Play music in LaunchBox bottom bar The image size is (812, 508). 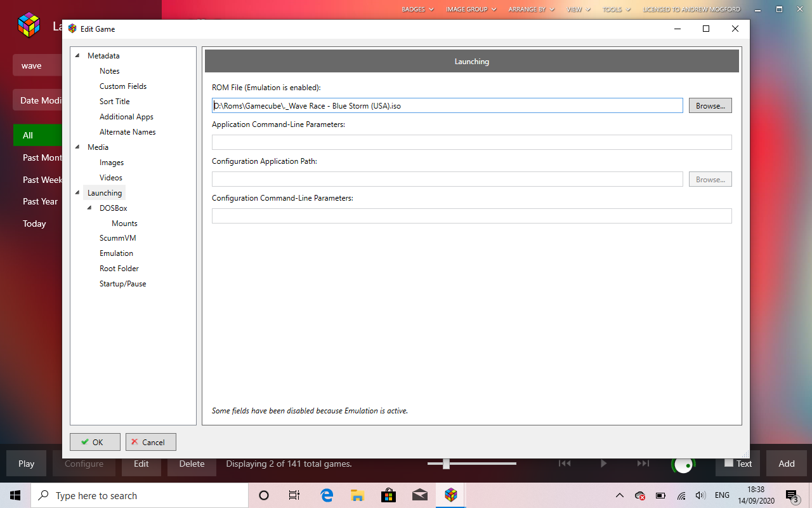pos(603,464)
